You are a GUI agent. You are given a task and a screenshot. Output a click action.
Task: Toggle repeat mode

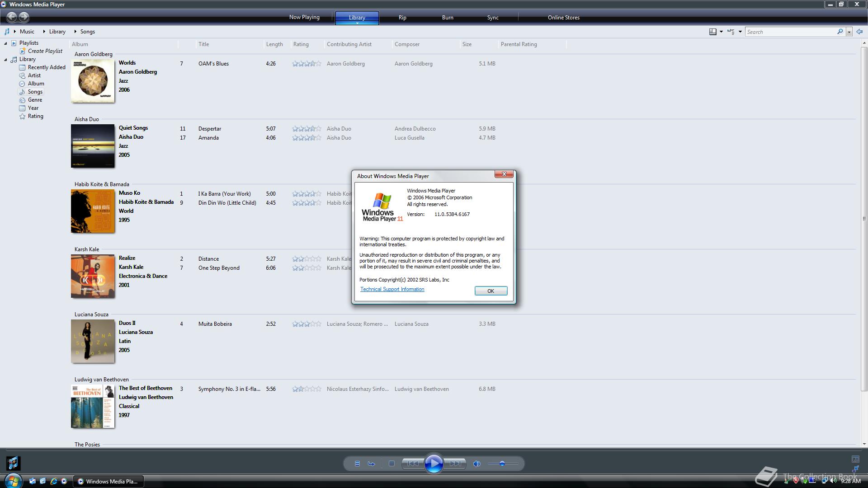pyautogui.click(x=372, y=464)
